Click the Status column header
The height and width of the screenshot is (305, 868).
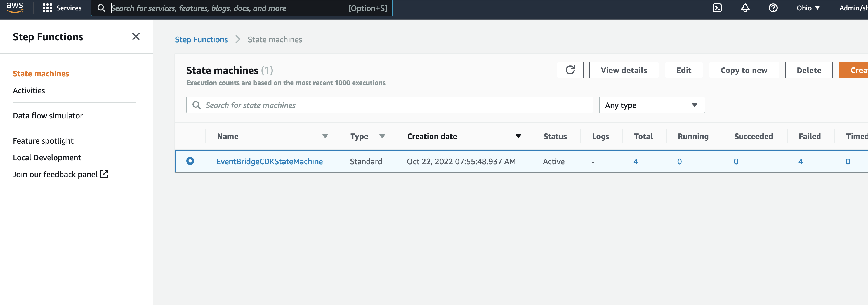[x=555, y=136]
